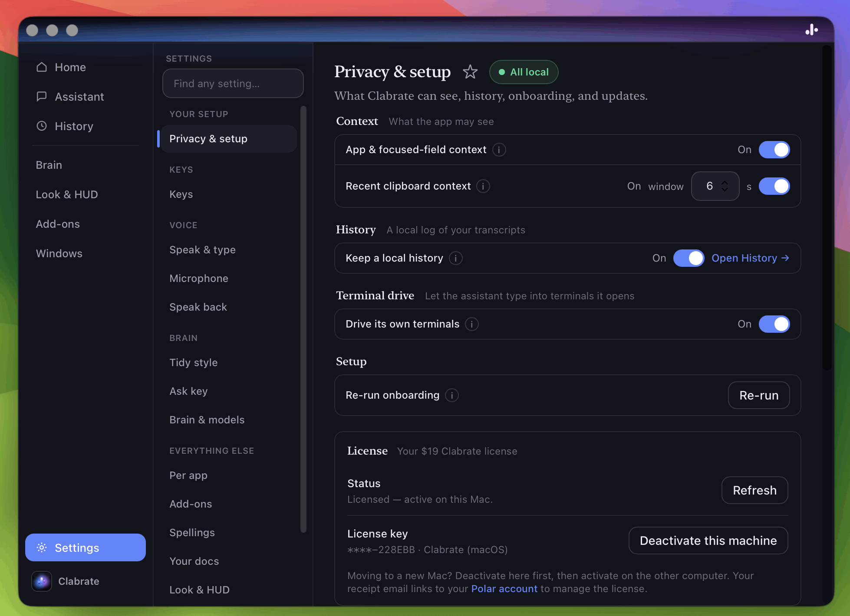Open Microphone settings

(229, 279)
